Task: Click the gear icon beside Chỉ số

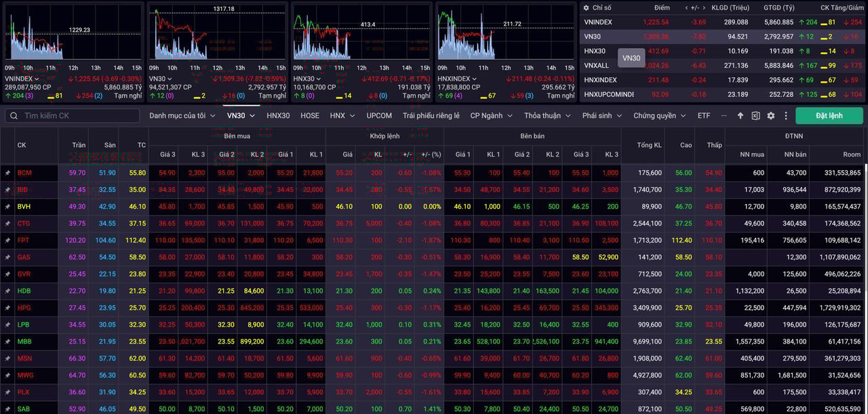Action: click(x=585, y=7)
